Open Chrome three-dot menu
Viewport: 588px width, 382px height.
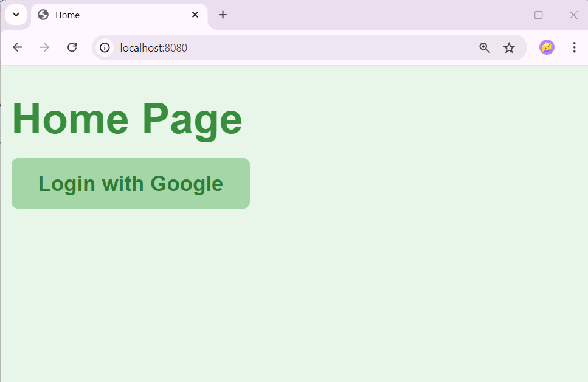click(x=574, y=47)
